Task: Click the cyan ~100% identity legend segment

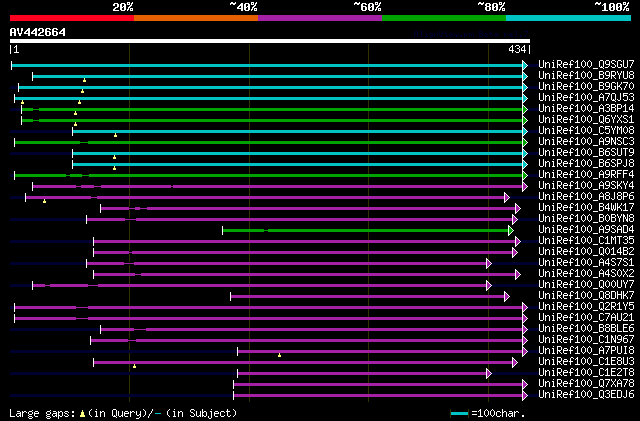Action: click(569, 18)
